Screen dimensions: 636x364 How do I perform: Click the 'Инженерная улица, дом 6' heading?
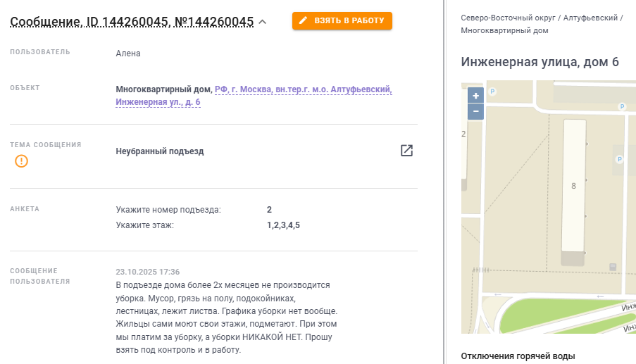tap(540, 62)
